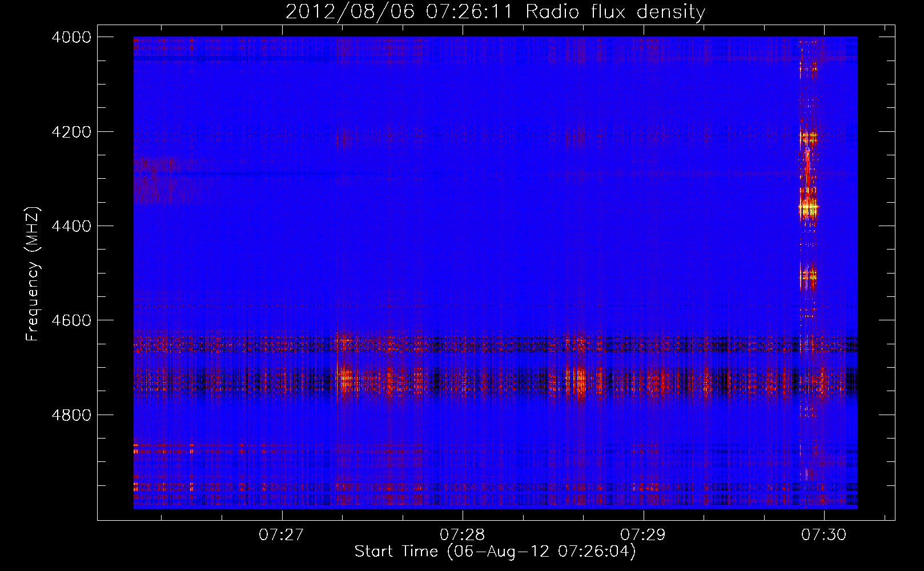The image size is (924, 571).
Task: Click the "Frequency (MHZ)" y-axis label
Action: pyautogui.click(x=33, y=274)
